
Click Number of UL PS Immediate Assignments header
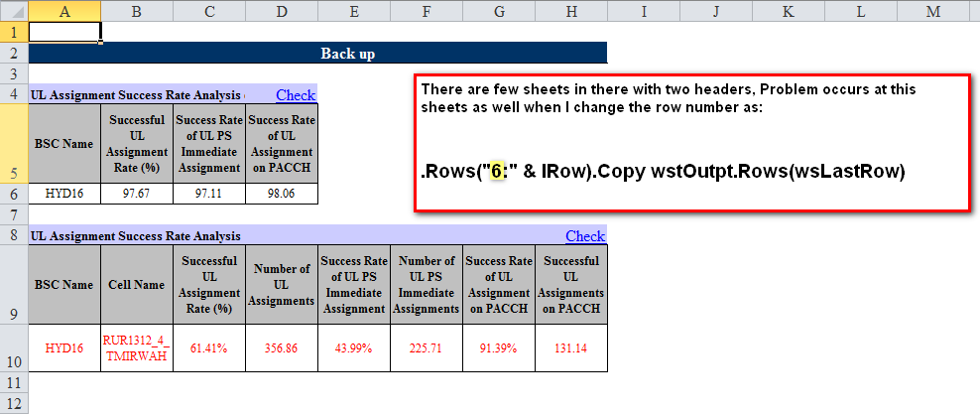(427, 285)
